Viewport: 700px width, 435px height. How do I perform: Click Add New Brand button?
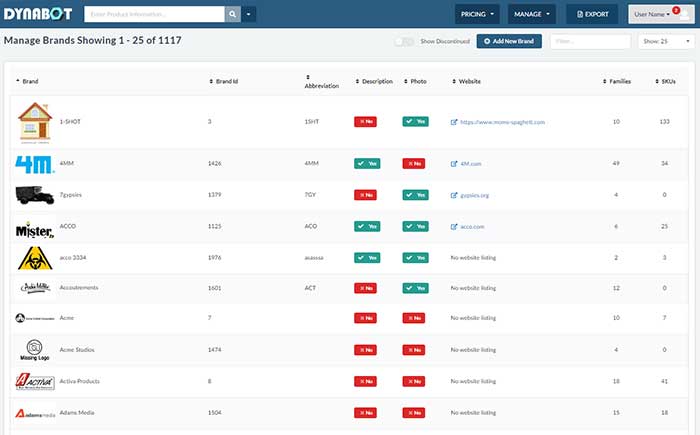tap(509, 41)
